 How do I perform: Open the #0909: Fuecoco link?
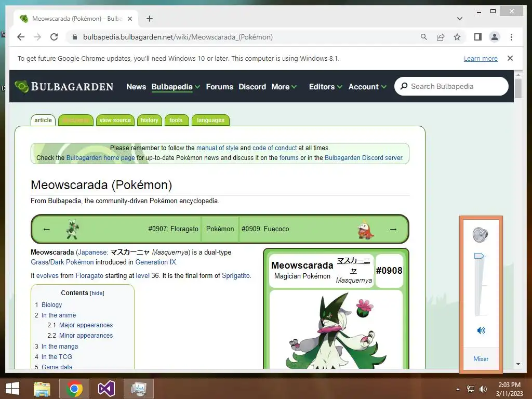click(x=265, y=229)
